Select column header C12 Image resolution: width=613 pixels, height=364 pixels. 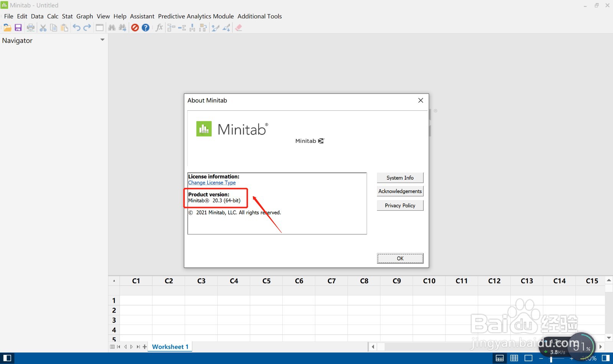click(494, 281)
